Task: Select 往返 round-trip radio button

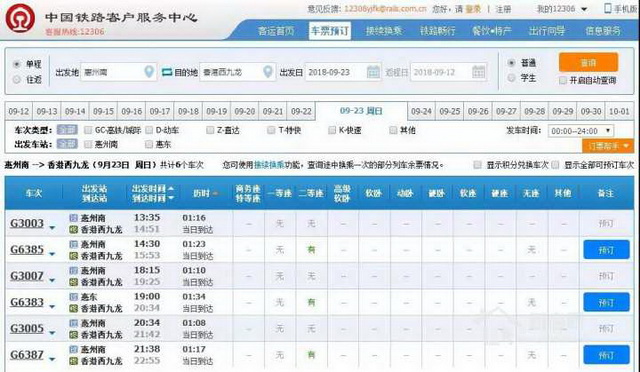Action: click(17, 79)
